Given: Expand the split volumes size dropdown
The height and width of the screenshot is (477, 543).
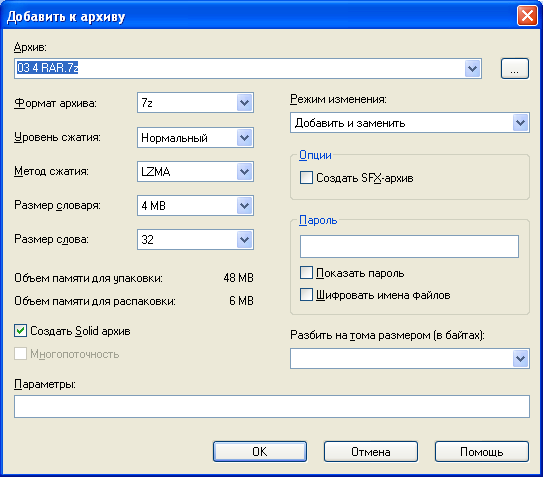Looking at the screenshot, I should 410,359.
